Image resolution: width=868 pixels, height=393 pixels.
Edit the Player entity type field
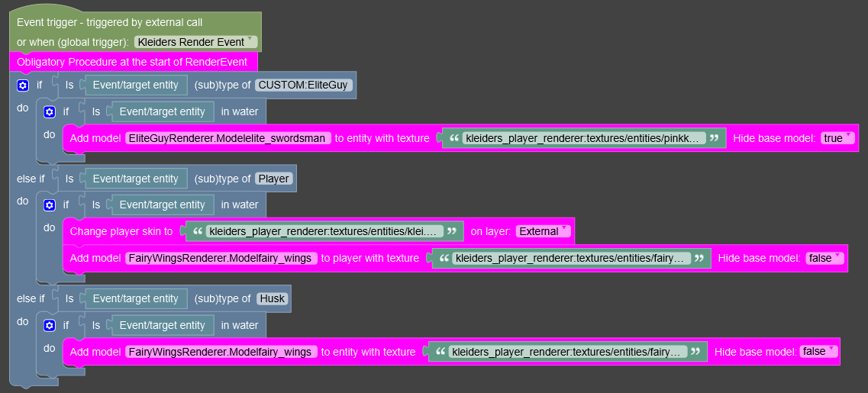(x=273, y=179)
